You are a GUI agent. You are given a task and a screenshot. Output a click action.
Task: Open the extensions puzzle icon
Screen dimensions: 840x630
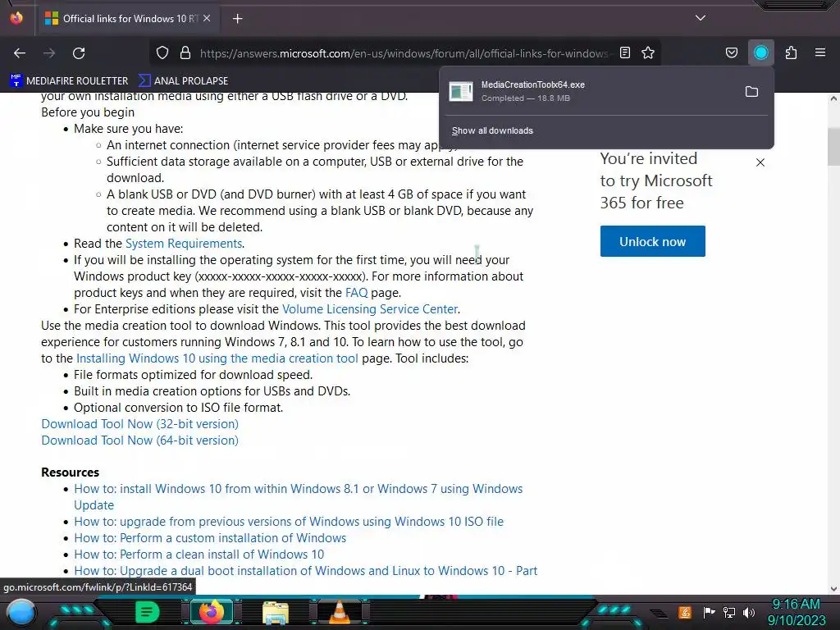(791, 53)
